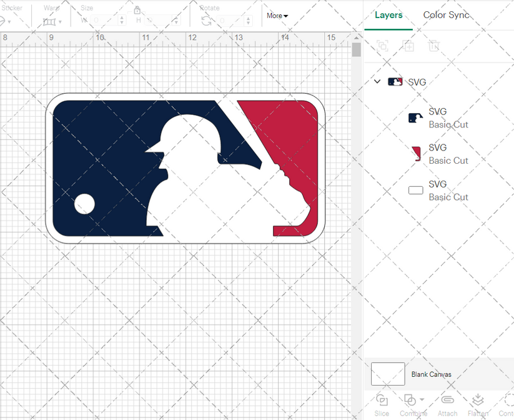Viewport: 514px width, 420px height.
Task: Toggle the size lock between width and height
Action: coord(137,10)
